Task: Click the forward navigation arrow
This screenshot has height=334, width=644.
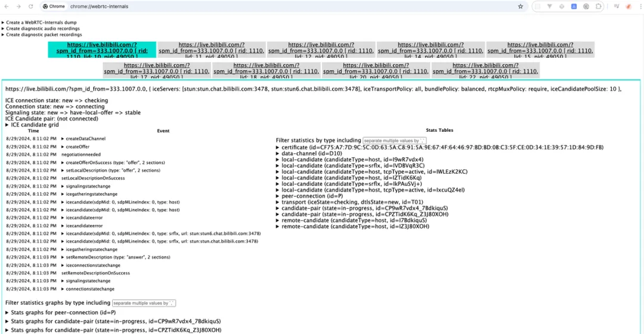Action: 18,7
